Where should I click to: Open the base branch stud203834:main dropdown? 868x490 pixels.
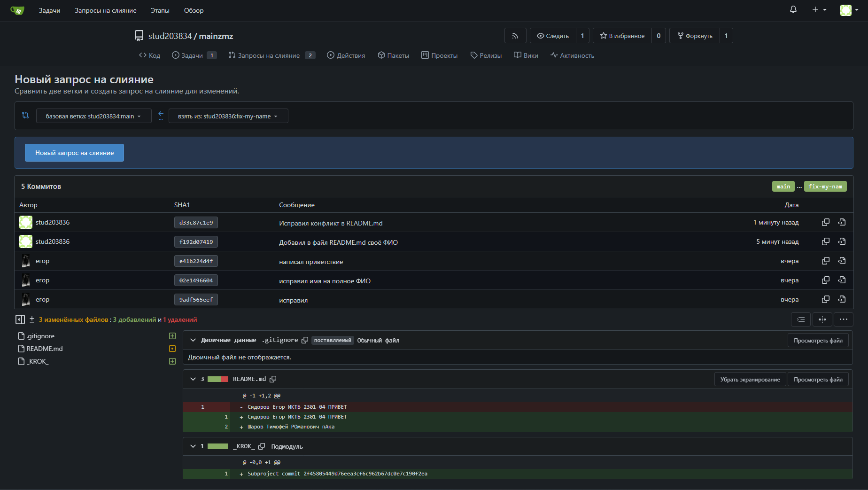pyautogui.click(x=93, y=116)
